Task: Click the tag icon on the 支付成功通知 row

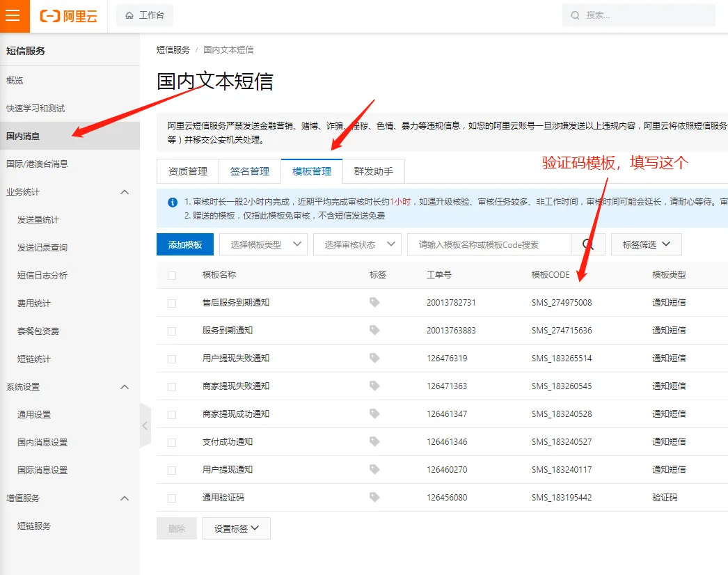Action: point(374,441)
